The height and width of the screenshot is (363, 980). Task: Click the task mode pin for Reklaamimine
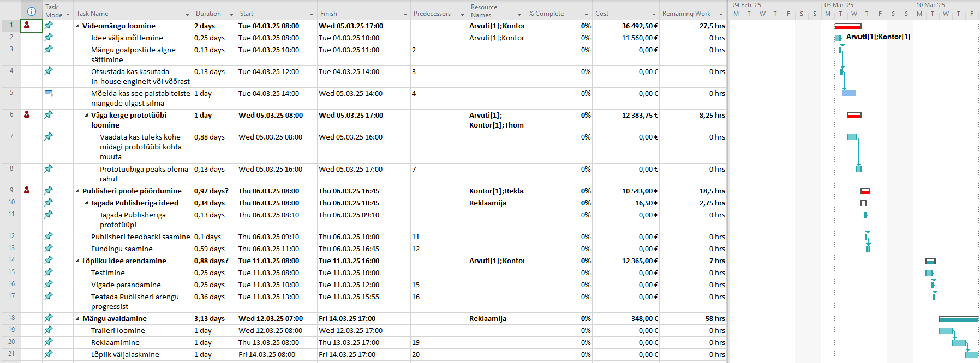click(x=49, y=342)
